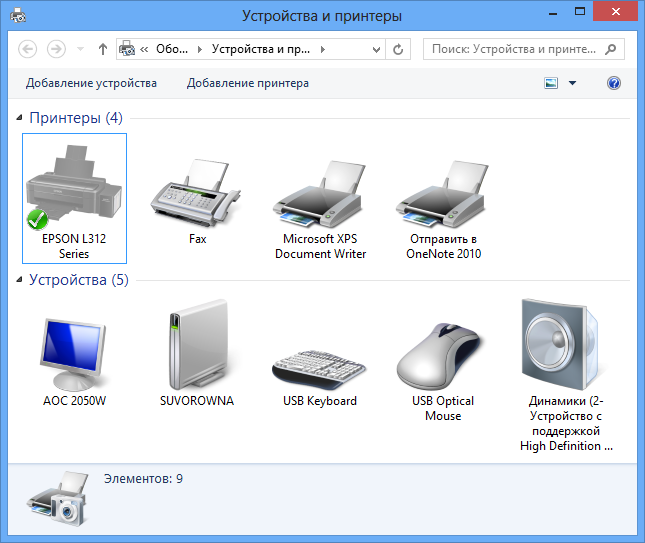This screenshot has width=645, height=543.
Task: Expand the Устройства и пр... breadcrumb arrow
Action: 323,49
